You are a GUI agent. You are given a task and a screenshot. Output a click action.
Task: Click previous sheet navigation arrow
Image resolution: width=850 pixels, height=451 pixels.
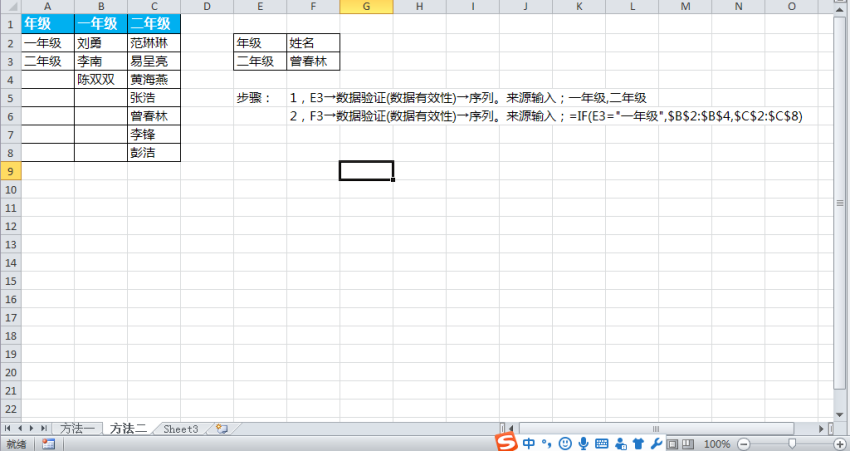tap(20, 429)
